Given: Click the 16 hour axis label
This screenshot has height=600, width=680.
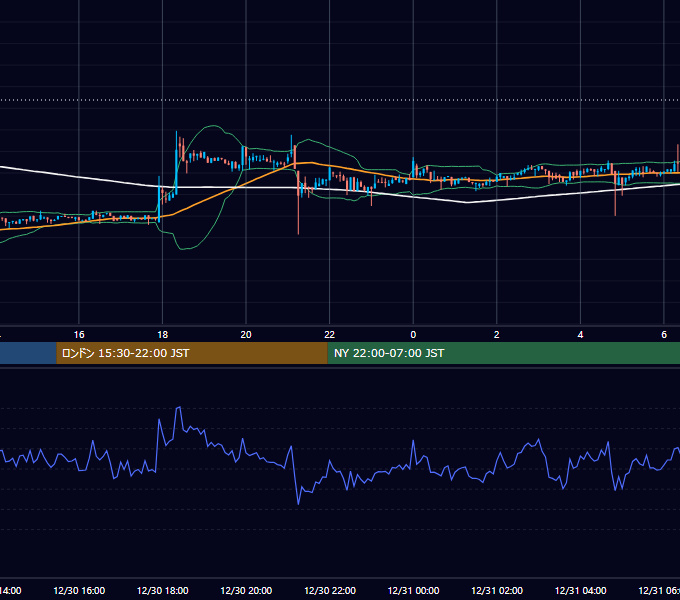Looking at the screenshot, I should tap(79, 335).
